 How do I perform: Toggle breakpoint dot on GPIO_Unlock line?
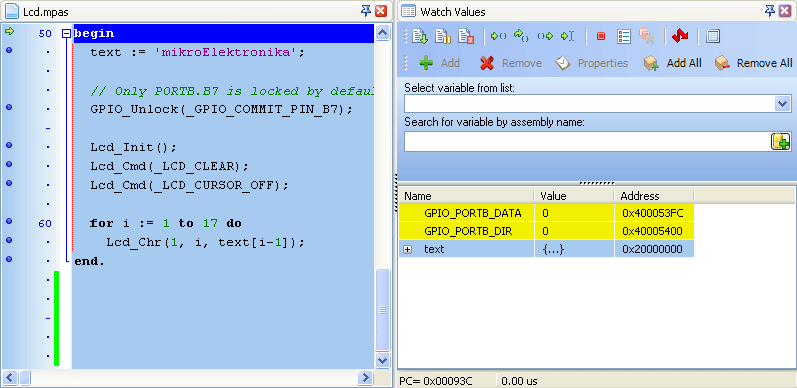pos(9,107)
